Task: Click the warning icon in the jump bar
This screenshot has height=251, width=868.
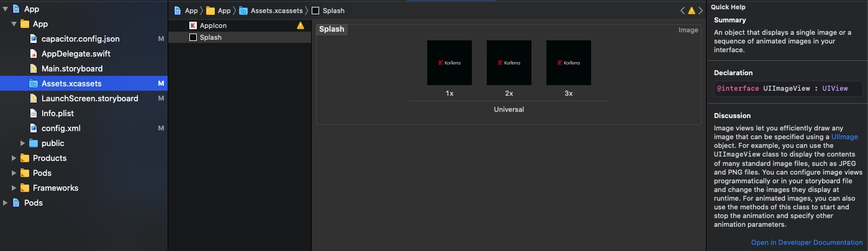Action: [691, 11]
